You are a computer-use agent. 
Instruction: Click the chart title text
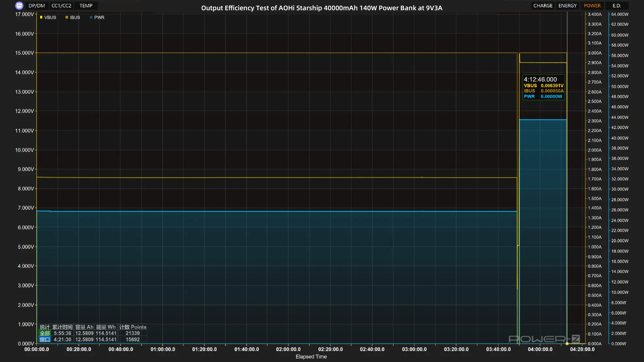[322, 8]
